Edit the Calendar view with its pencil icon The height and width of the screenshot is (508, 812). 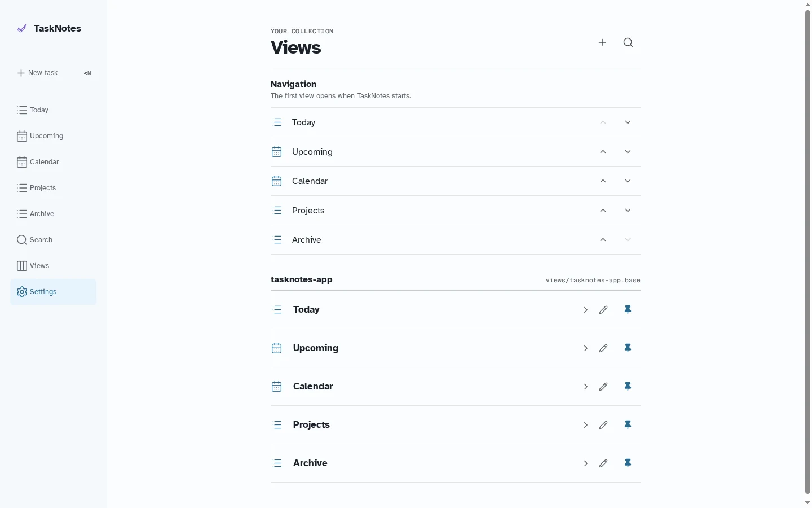tap(603, 387)
